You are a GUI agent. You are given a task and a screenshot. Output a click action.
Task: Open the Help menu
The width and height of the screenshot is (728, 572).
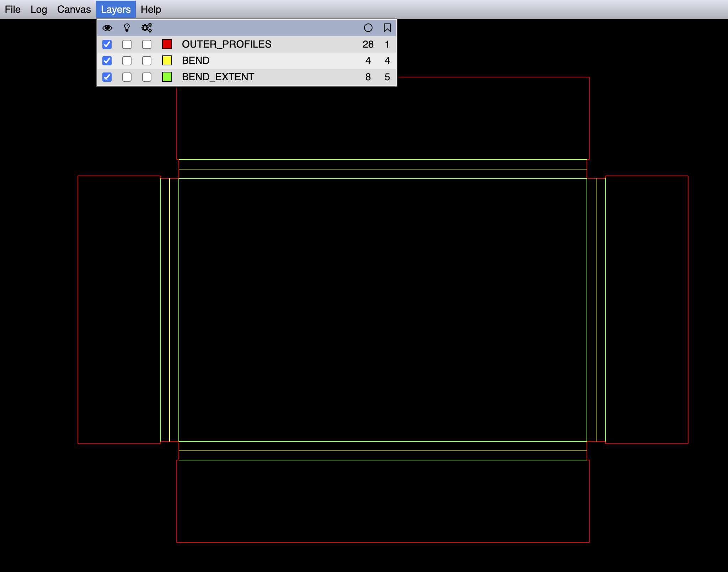point(151,9)
